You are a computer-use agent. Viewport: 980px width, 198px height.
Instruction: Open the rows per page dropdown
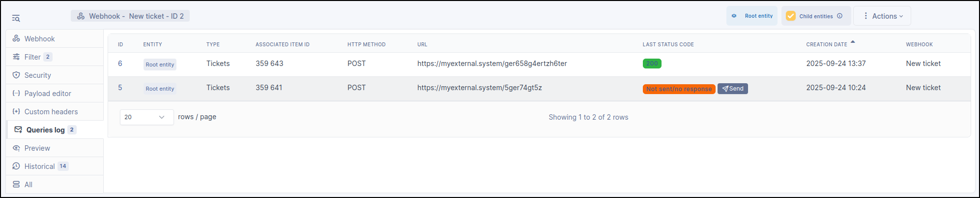pyautogui.click(x=146, y=117)
